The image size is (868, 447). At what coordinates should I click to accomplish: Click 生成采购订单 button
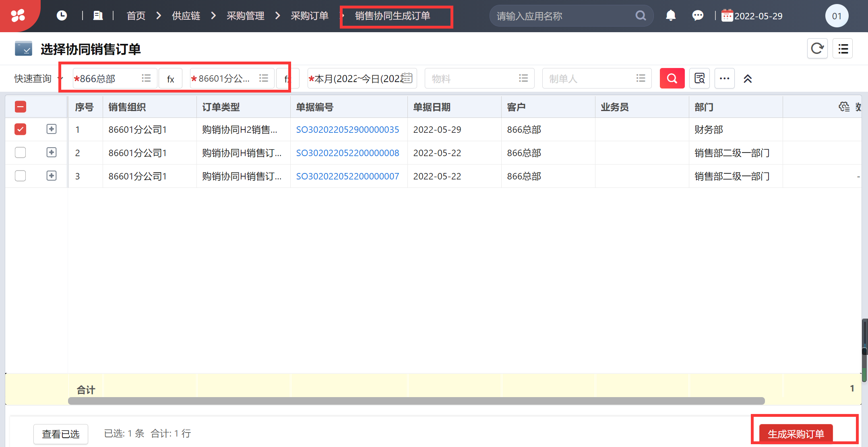pos(796,434)
